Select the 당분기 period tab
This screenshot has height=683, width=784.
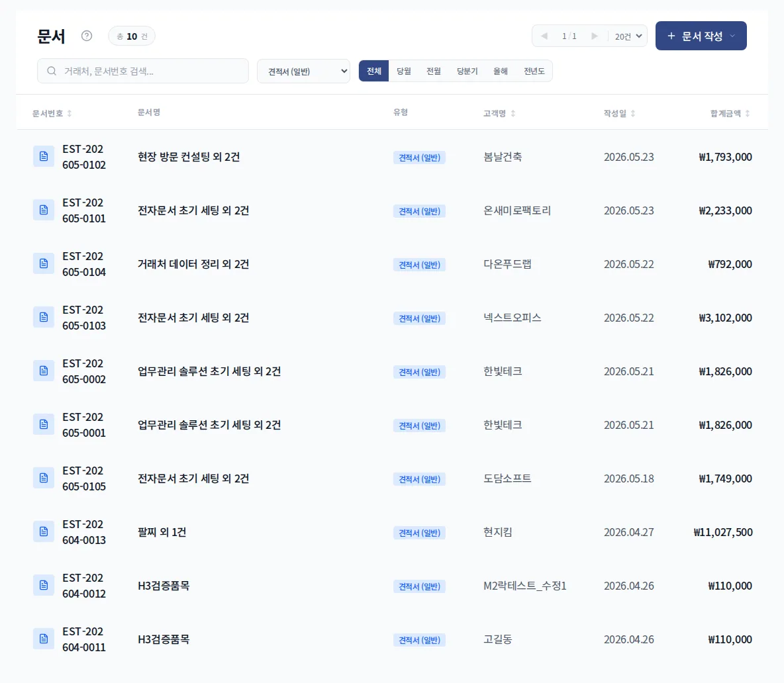467,71
